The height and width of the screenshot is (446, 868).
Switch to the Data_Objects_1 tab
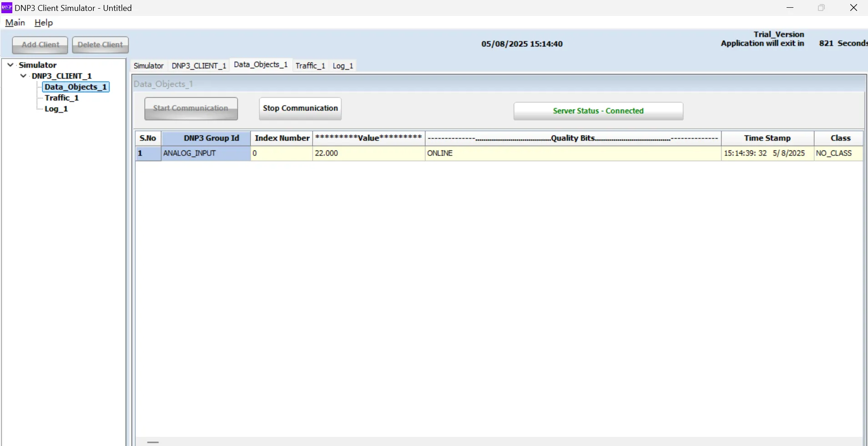(x=261, y=65)
